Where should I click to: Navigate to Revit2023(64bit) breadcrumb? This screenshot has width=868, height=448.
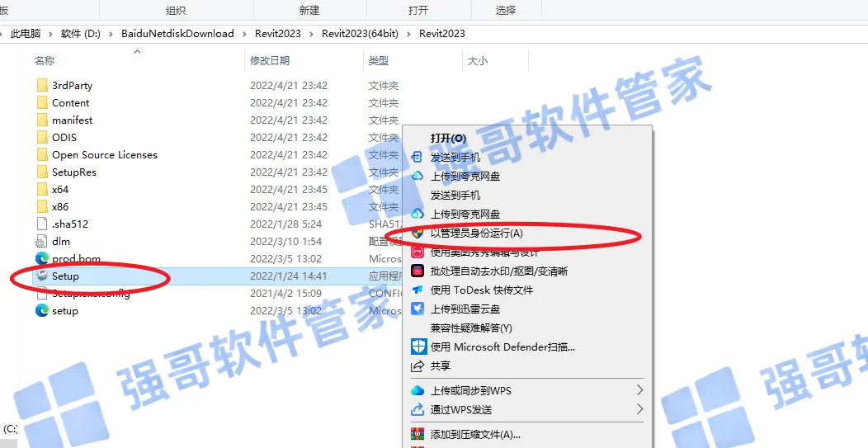pos(360,34)
